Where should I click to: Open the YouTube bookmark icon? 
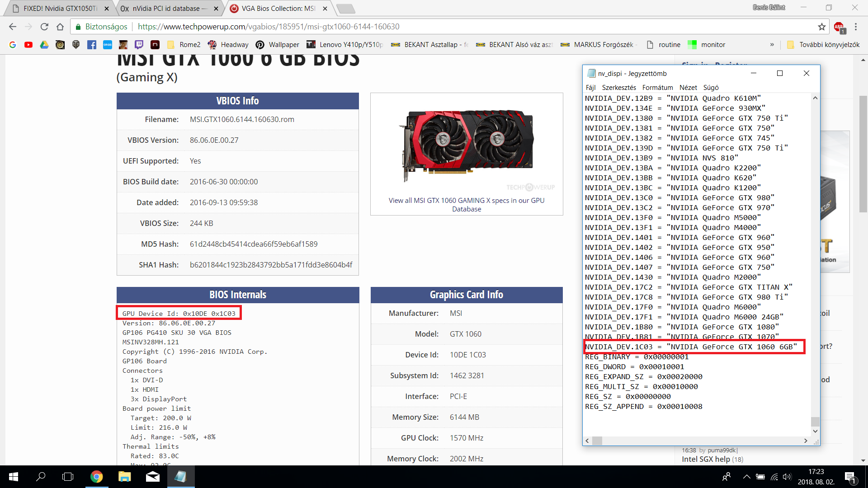(x=28, y=45)
